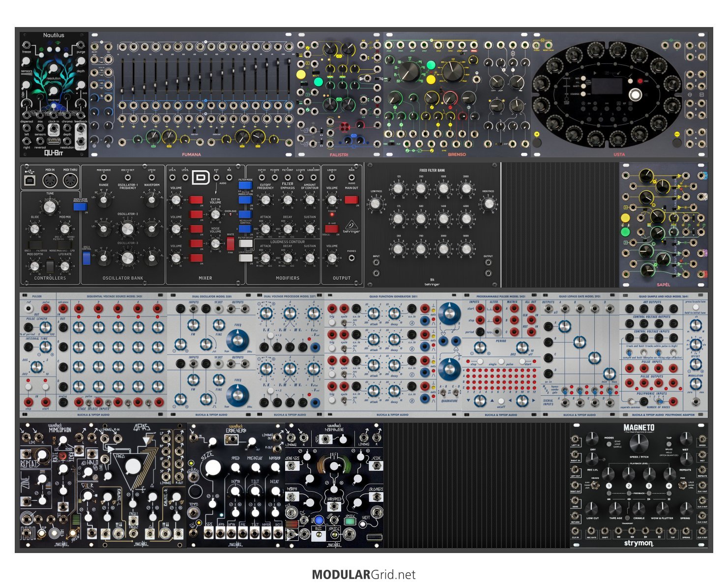Click the LP output jack on QPAS
The image size is (728, 585).
click(167, 439)
